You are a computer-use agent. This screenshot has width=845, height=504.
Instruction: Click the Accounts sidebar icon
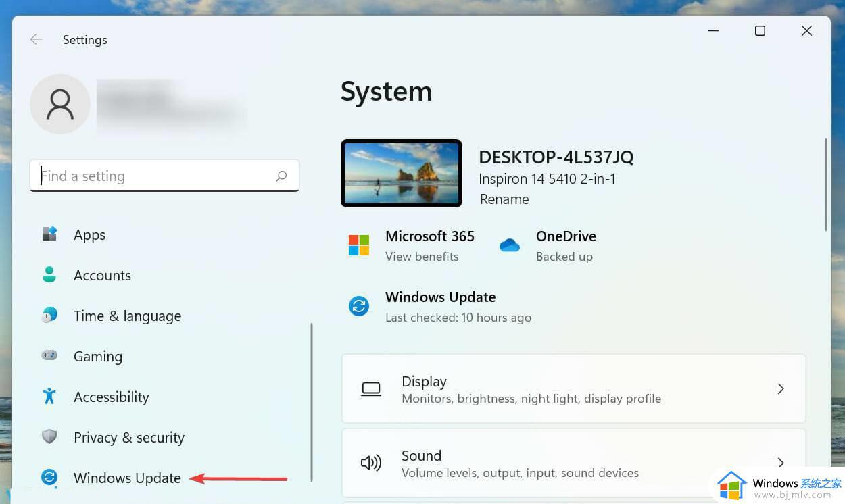49,275
